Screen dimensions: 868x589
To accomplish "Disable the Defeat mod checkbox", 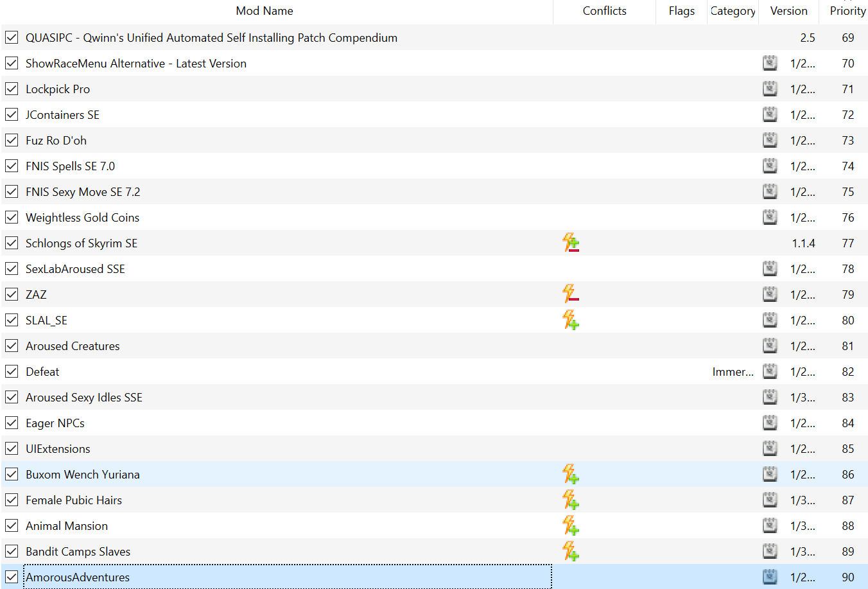I will (x=12, y=371).
